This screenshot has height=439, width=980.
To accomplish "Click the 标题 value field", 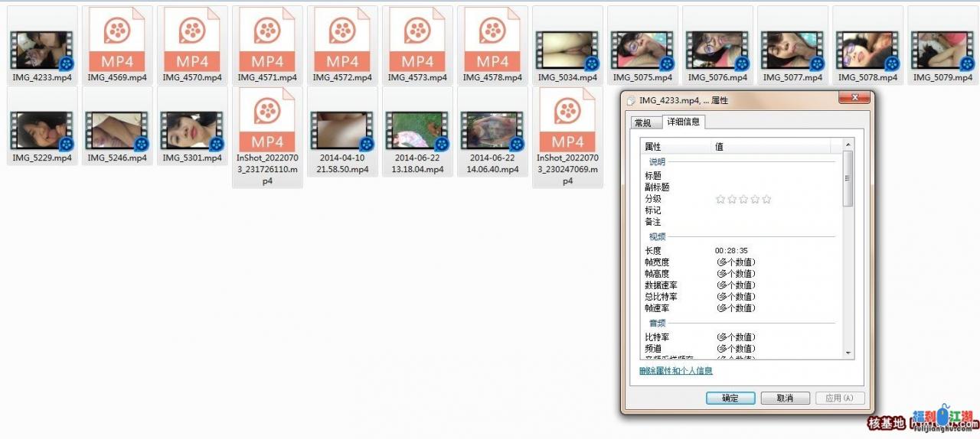I will click(x=773, y=176).
